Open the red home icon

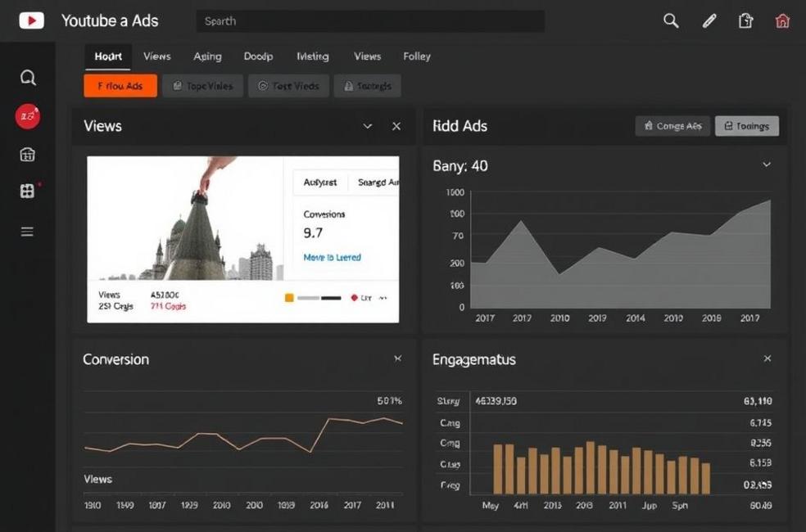[782, 21]
